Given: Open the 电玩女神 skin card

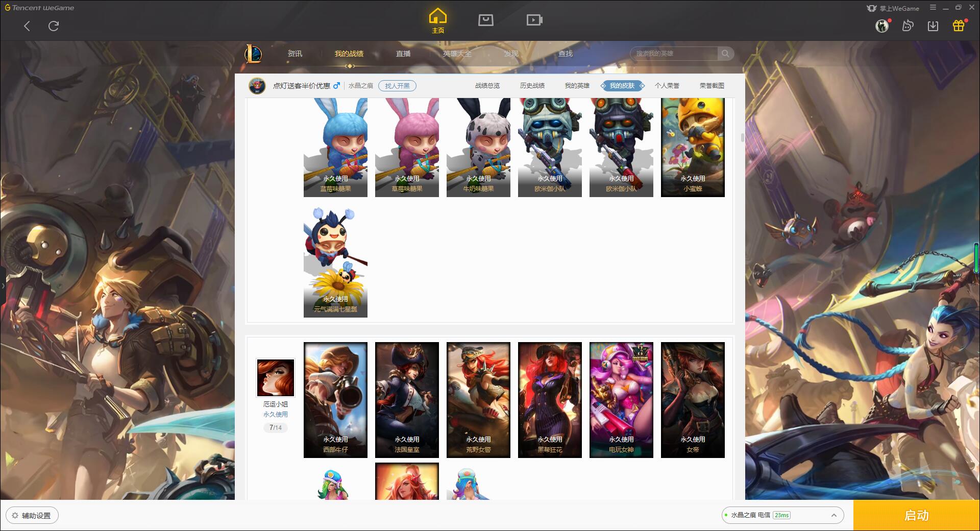Looking at the screenshot, I should [x=621, y=400].
